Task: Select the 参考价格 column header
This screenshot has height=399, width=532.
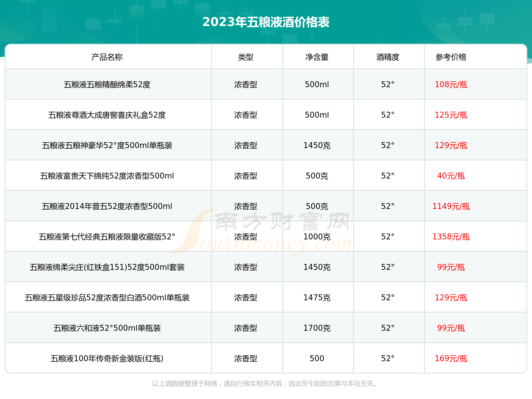Action: (451, 57)
